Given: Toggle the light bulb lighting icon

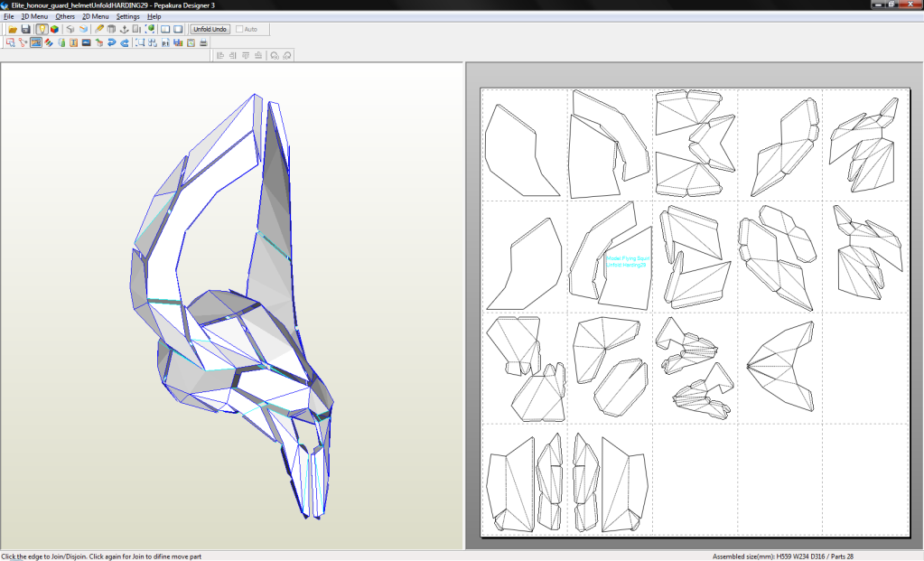Looking at the screenshot, I should [42, 29].
